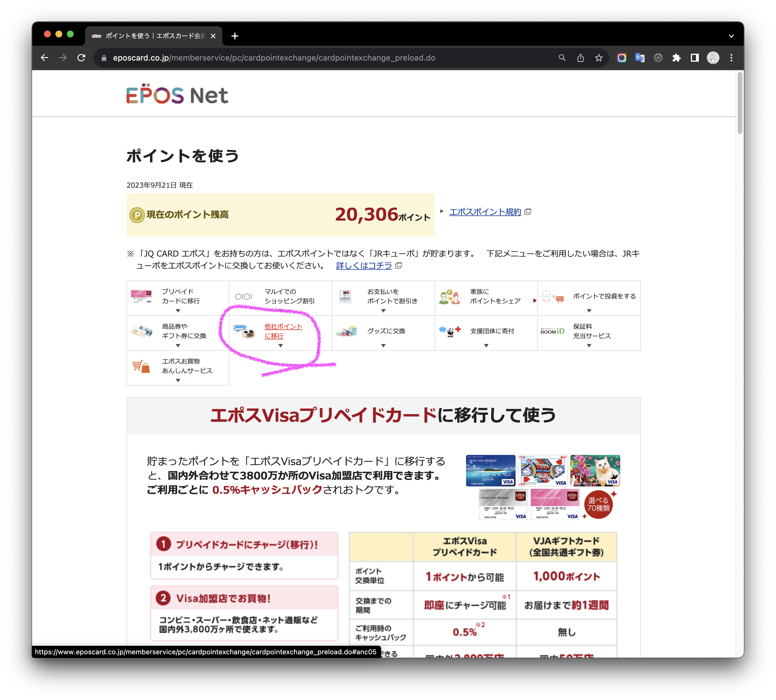Viewport: 776px width, 700px height.
Task: Click the page vertical scrollbar
Action: pyautogui.click(x=739, y=103)
